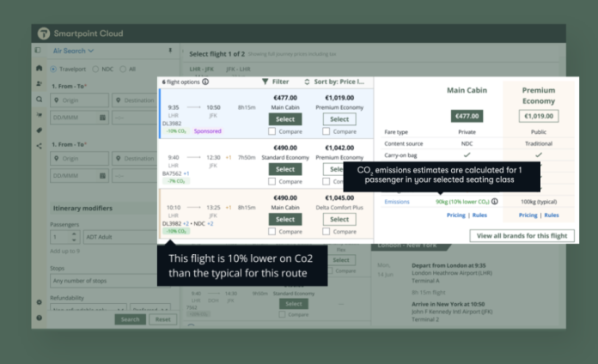Tick Compare under €1,019.00 Premium Economy
598x364 pixels.
click(x=326, y=131)
